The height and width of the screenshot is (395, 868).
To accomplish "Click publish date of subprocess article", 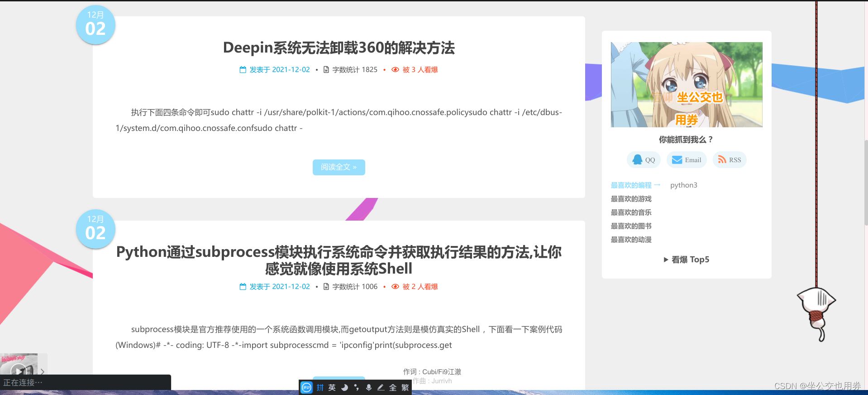I will tap(280, 287).
